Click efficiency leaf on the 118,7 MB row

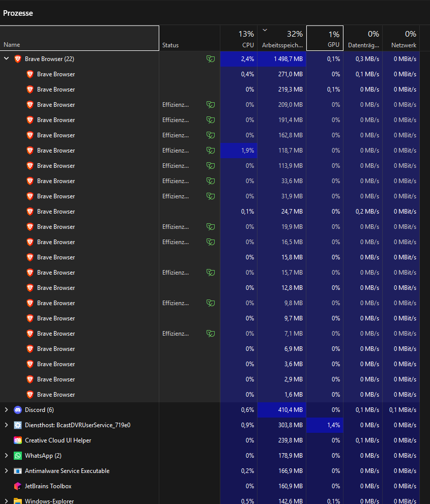(211, 151)
